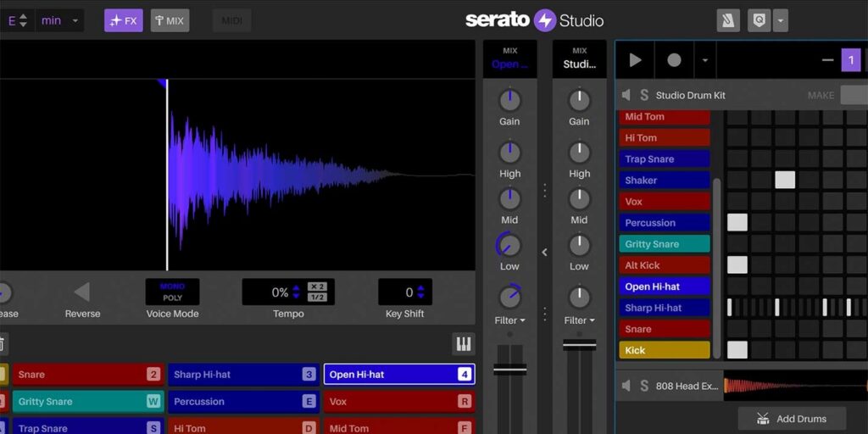
Task: Change Key Shift value with stepper arrows
Action: 420,292
